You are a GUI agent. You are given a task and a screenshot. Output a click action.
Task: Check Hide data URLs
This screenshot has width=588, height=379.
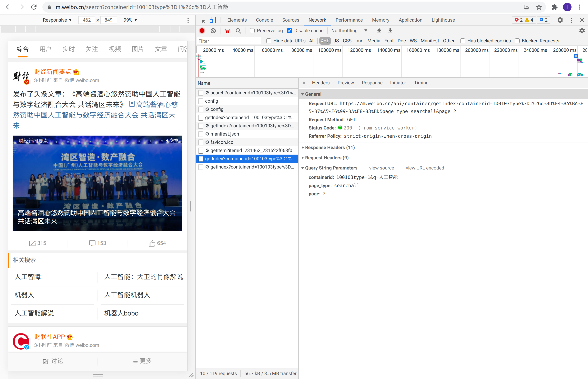click(269, 41)
